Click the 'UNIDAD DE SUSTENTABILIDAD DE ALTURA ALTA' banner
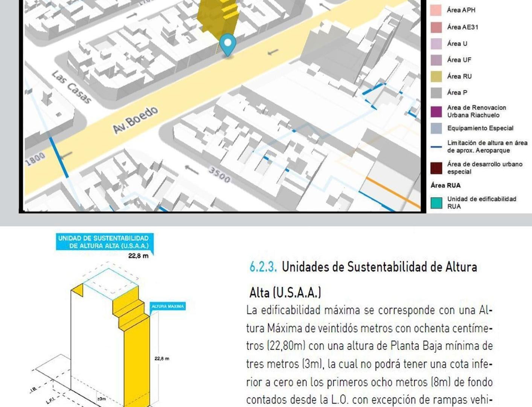Image resolution: width=532 pixels, height=407 pixels. (x=105, y=242)
